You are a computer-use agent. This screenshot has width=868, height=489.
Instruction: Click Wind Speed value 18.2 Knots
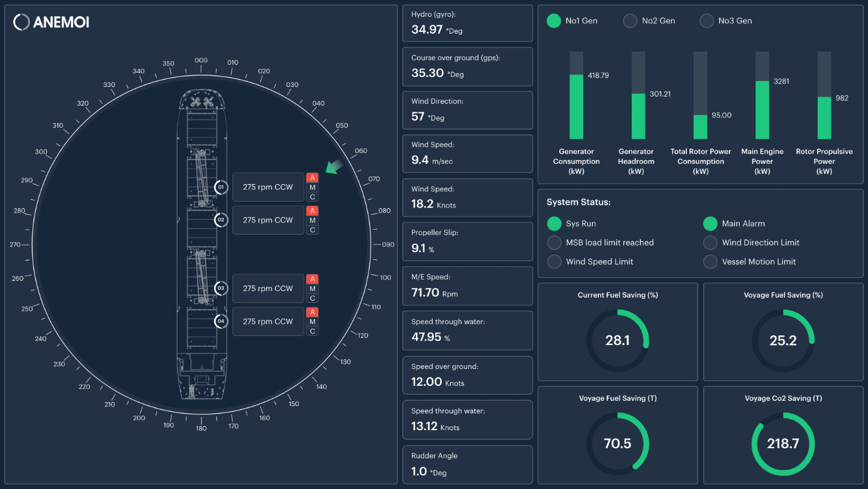(x=433, y=204)
